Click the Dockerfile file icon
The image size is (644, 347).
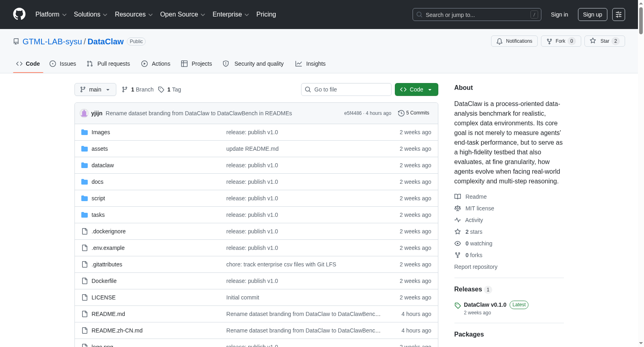[x=85, y=281]
